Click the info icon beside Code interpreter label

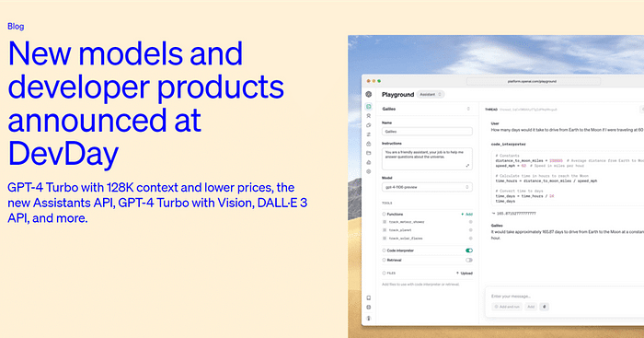(384, 251)
